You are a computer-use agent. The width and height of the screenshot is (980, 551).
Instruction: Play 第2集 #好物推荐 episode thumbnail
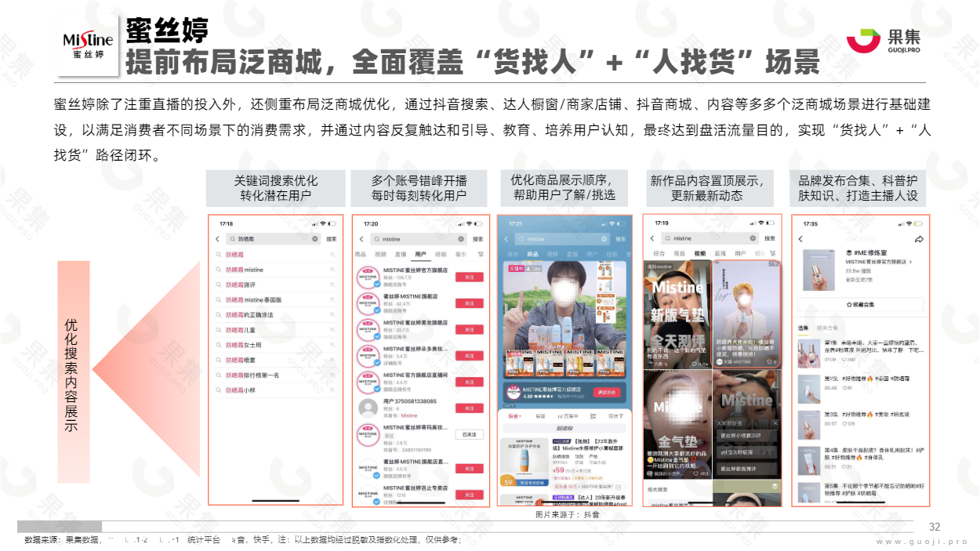[808, 387]
